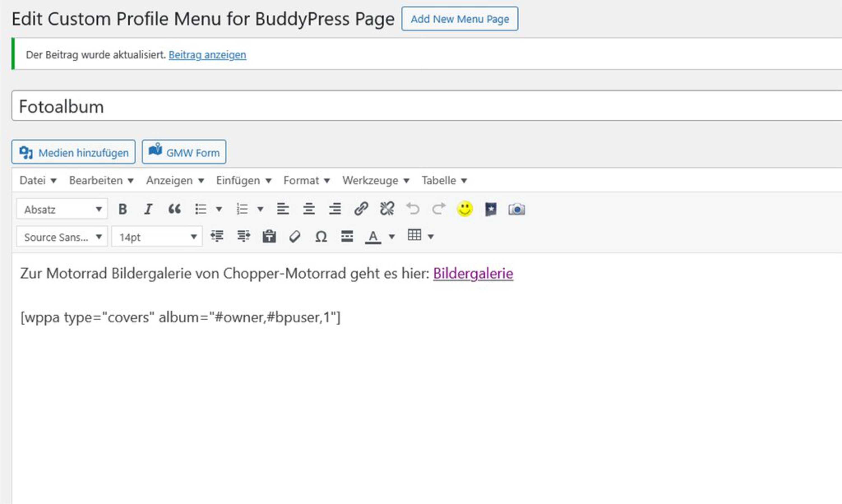Open the Format menu
842x504 pixels.
[x=306, y=180]
